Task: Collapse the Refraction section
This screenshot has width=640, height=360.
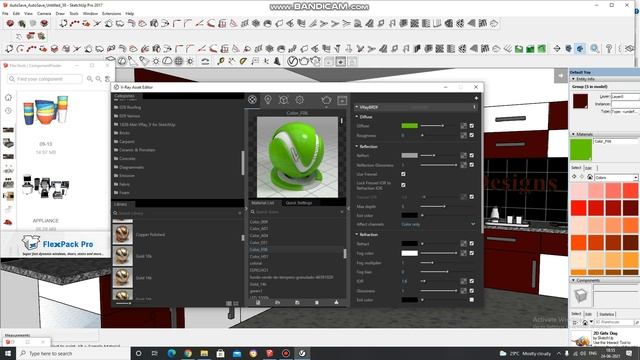Action: coord(357,235)
